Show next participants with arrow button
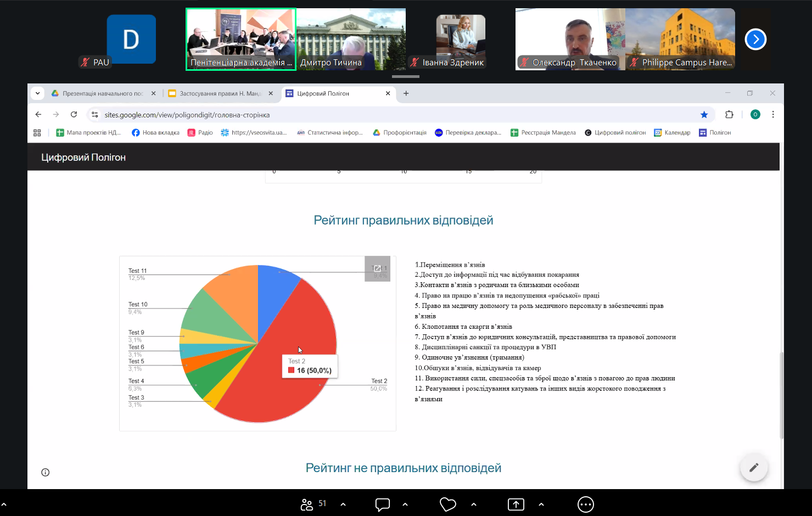 [755, 39]
